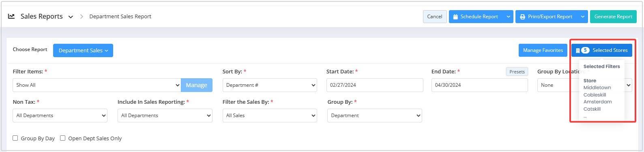
Task: Open the Filter the Sales By dropdown
Action: pos(270,116)
